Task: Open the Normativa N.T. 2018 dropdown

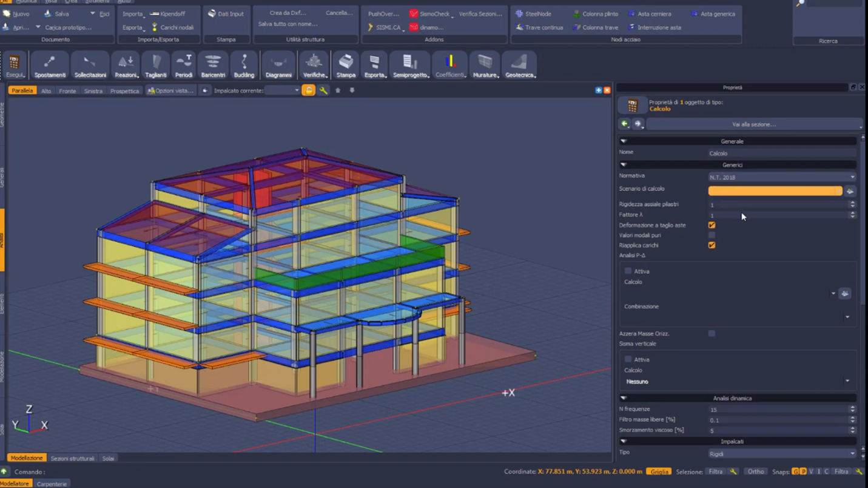Action: 782,177
